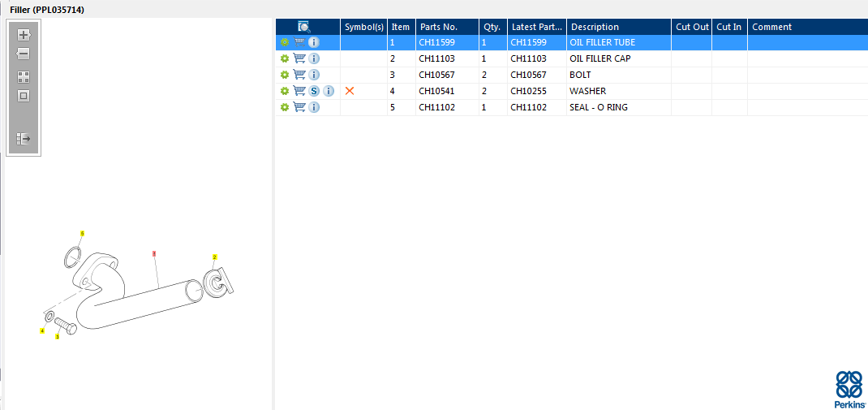Open info for the BOLT row

click(314, 75)
